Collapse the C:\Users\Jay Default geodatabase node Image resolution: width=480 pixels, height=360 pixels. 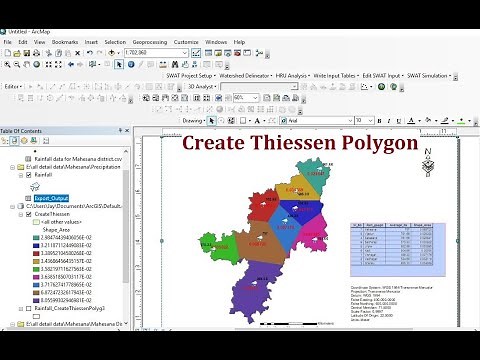pos(12,206)
